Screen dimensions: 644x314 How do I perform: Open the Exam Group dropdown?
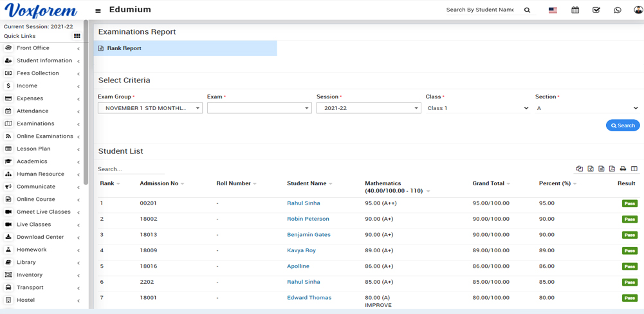[x=150, y=108]
